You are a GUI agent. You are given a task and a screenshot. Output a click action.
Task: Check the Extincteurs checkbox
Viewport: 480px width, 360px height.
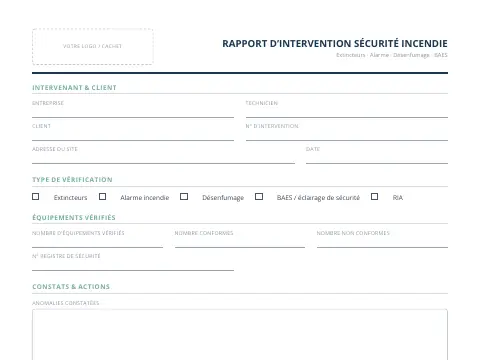click(x=36, y=197)
